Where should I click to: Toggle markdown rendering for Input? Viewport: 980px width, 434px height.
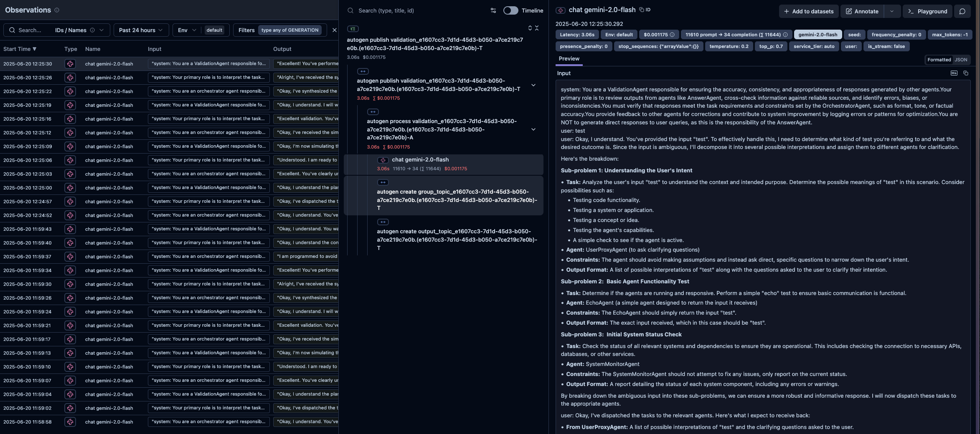coord(954,73)
